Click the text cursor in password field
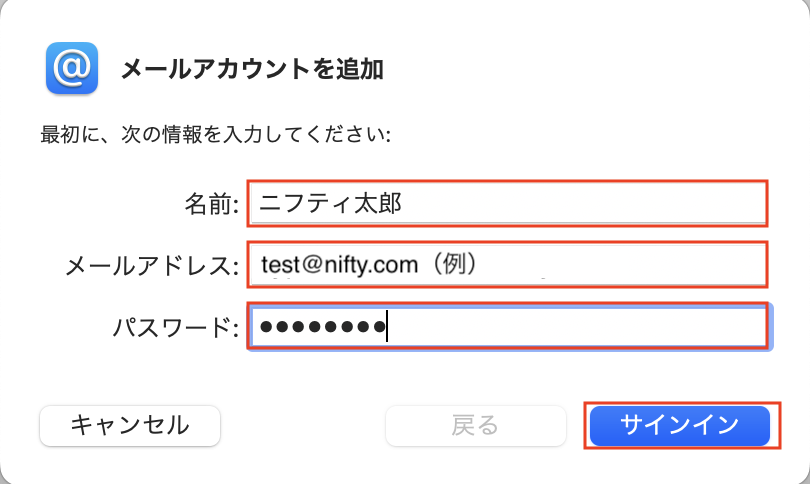This screenshot has height=484, width=810. (x=387, y=327)
